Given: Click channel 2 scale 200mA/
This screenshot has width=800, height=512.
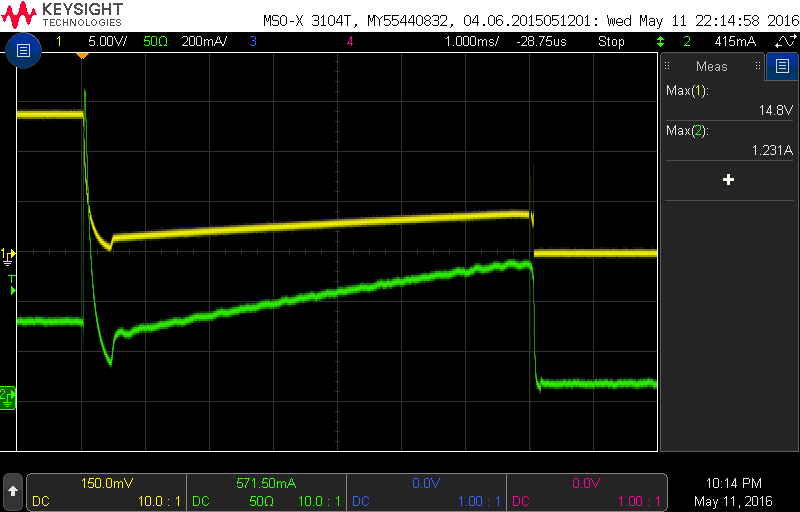Looking at the screenshot, I should (x=204, y=41).
